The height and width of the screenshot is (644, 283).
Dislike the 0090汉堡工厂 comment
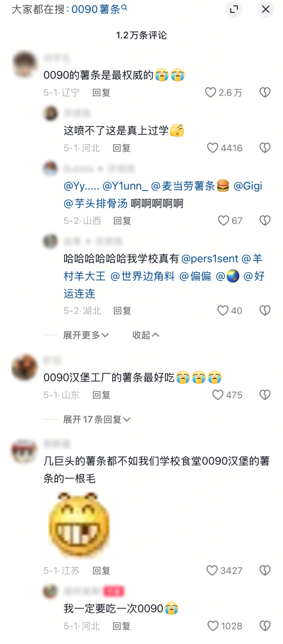(265, 395)
